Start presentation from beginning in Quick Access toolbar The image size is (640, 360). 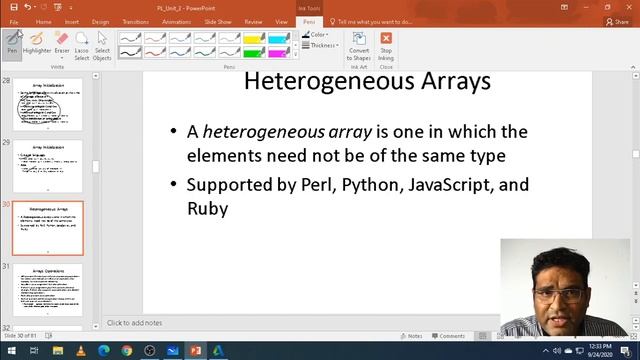click(x=58, y=7)
